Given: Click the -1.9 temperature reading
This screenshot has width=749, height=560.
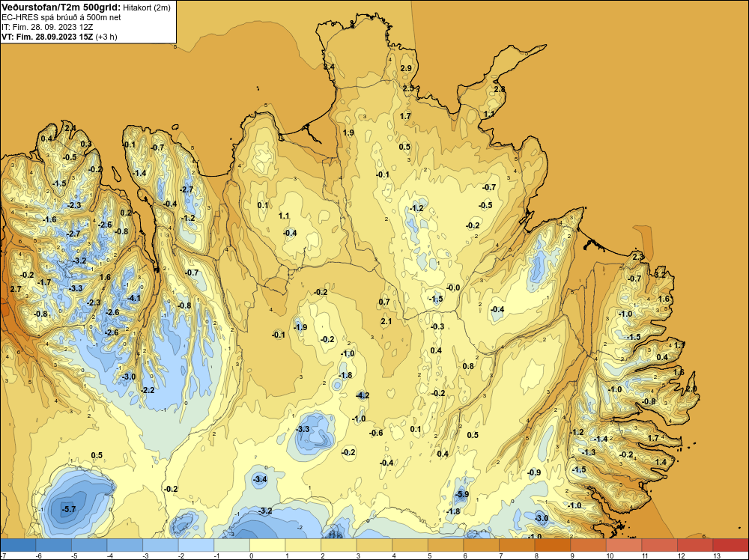Looking at the screenshot, I should [x=300, y=327].
